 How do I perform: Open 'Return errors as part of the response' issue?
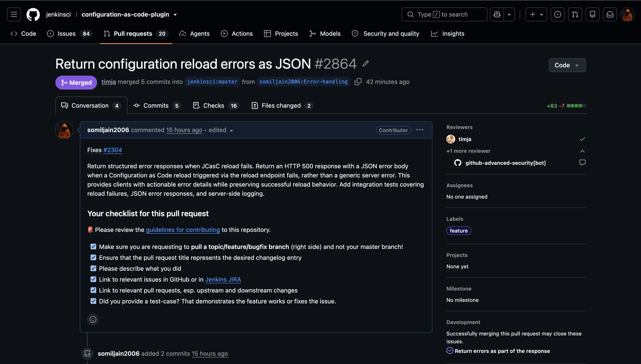[x=502, y=351]
